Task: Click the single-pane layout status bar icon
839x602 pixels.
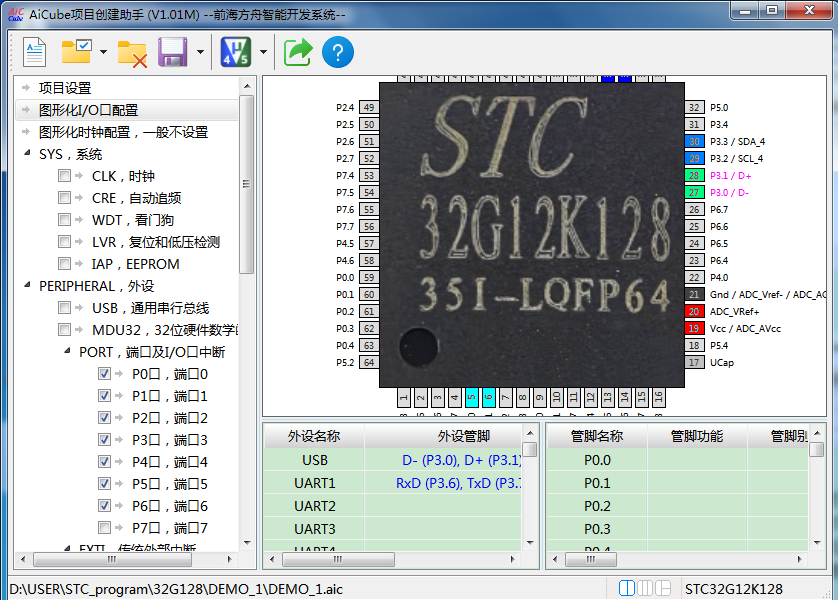Action: pos(627,588)
